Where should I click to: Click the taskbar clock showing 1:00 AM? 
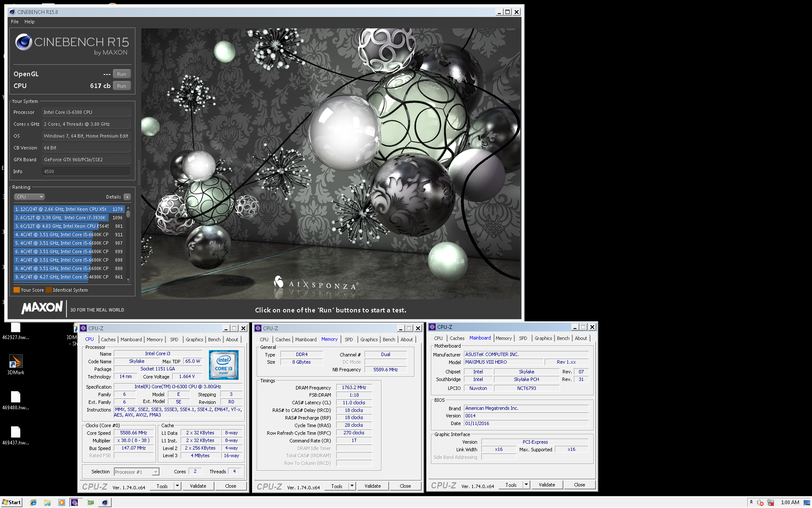click(790, 502)
